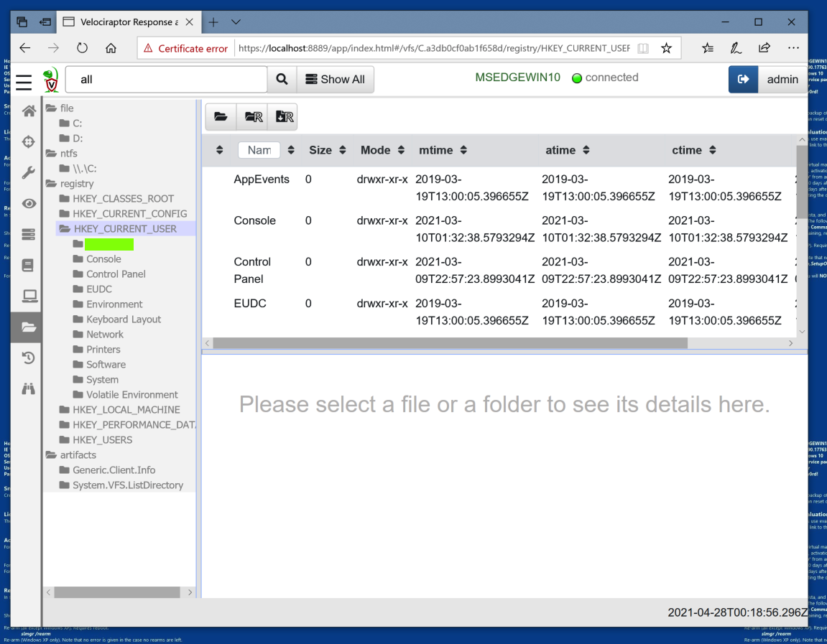Open browser settings ellipsis menu
Image resolution: width=827 pixels, height=644 pixels.
(x=793, y=48)
